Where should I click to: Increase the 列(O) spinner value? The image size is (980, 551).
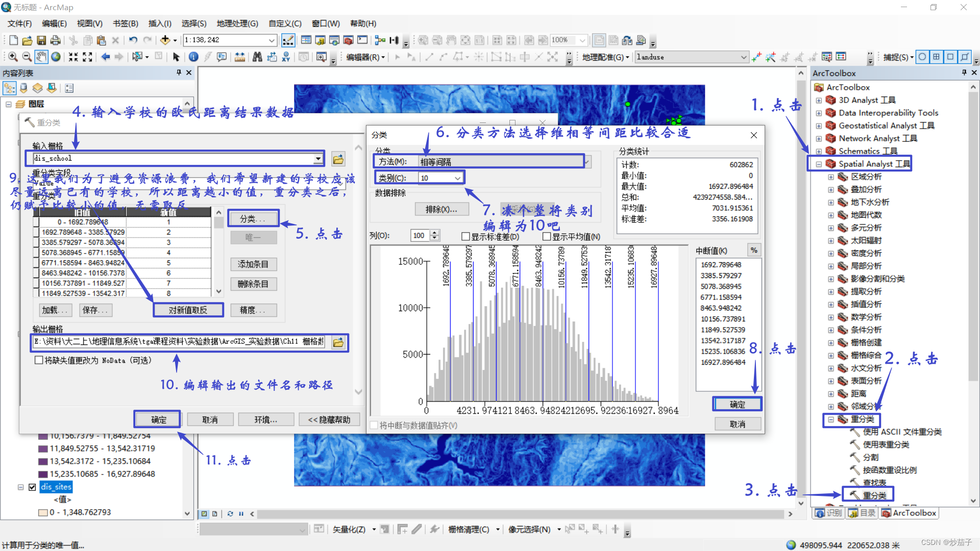434,233
